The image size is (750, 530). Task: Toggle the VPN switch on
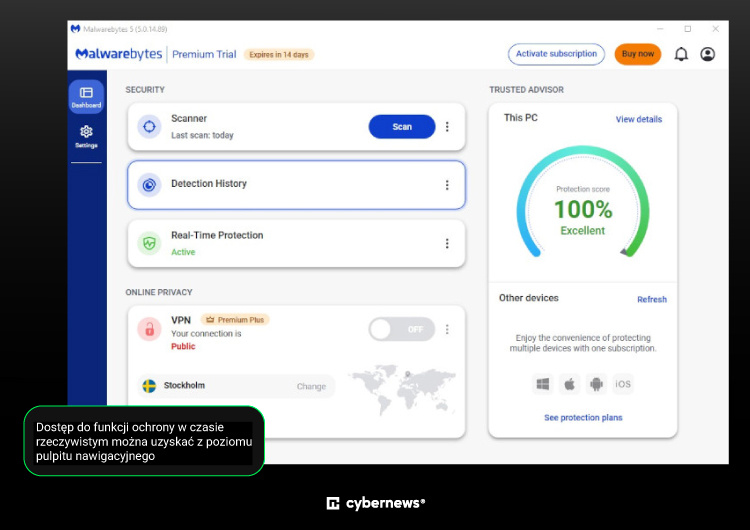point(402,329)
